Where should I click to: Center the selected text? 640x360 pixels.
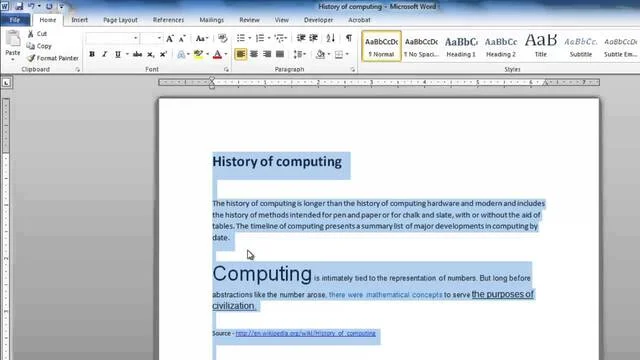[254, 54]
